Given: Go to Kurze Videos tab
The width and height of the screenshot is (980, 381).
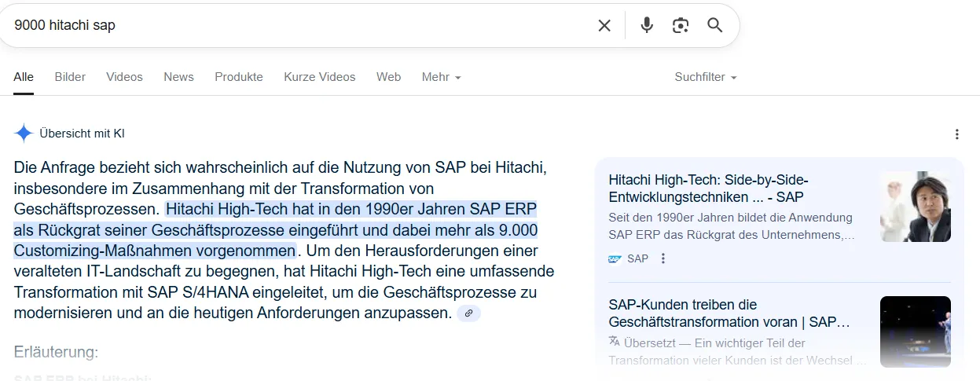Looking at the screenshot, I should (x=319, y=77).
